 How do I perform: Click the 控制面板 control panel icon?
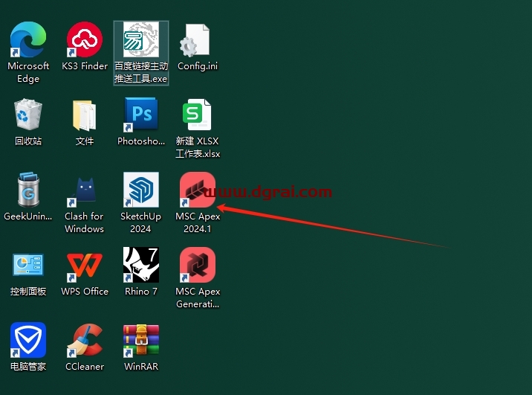coord(28,265)
